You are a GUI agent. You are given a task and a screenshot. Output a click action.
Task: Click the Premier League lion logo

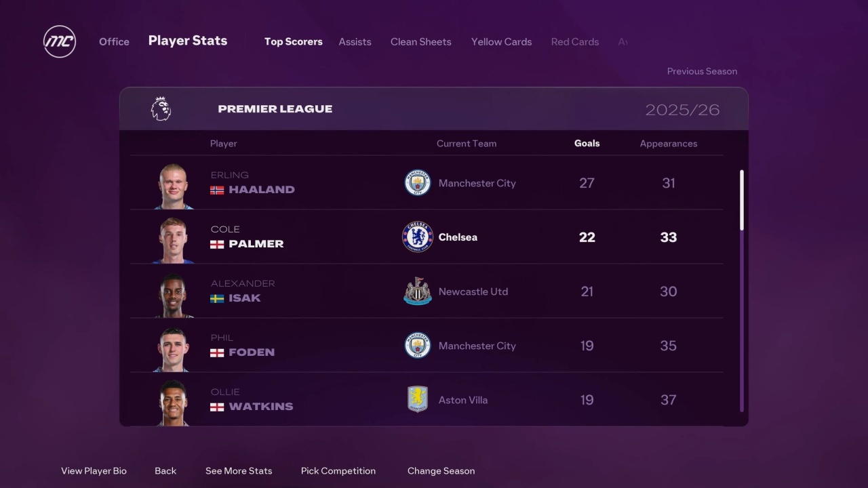point(161,108)
